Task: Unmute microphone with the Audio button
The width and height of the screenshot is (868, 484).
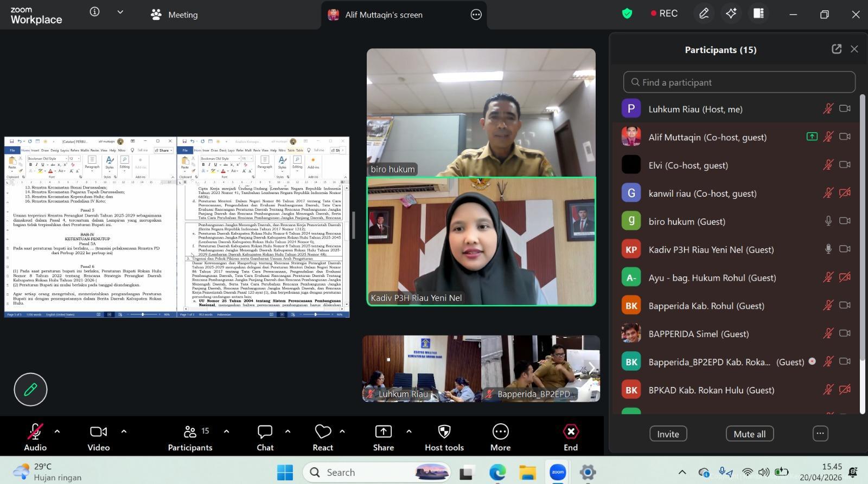Action: pyautogui.click(x=35, y=437)
